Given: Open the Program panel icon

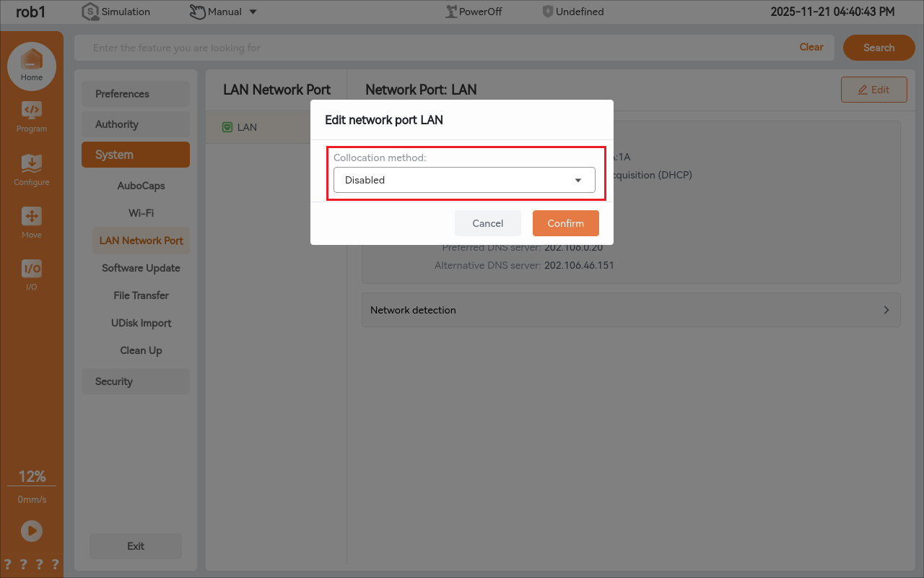Looking at the screenshot, I should pos(31,111).
